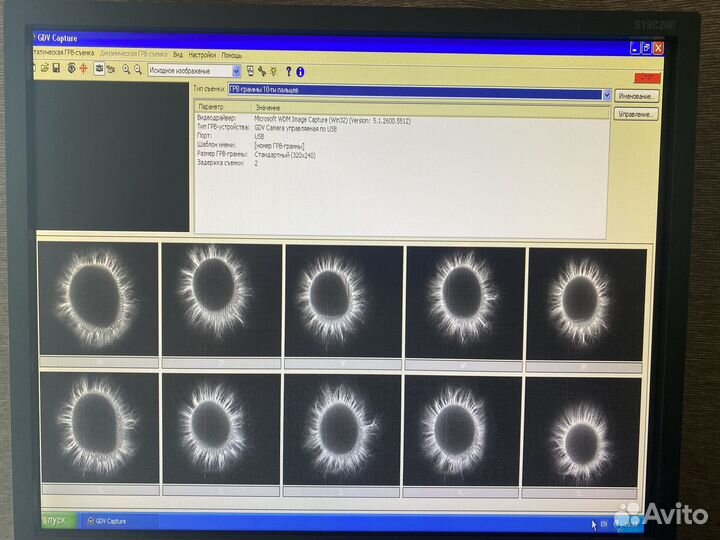720x540 pixels.
Task: Open the Помощь menu
Action: click(x=232, y=55)
